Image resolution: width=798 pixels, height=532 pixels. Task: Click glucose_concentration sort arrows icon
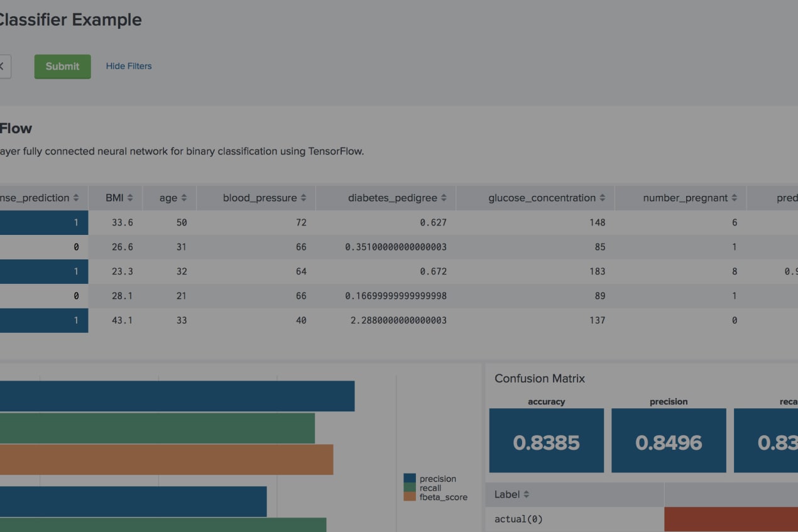coord(602,198)
